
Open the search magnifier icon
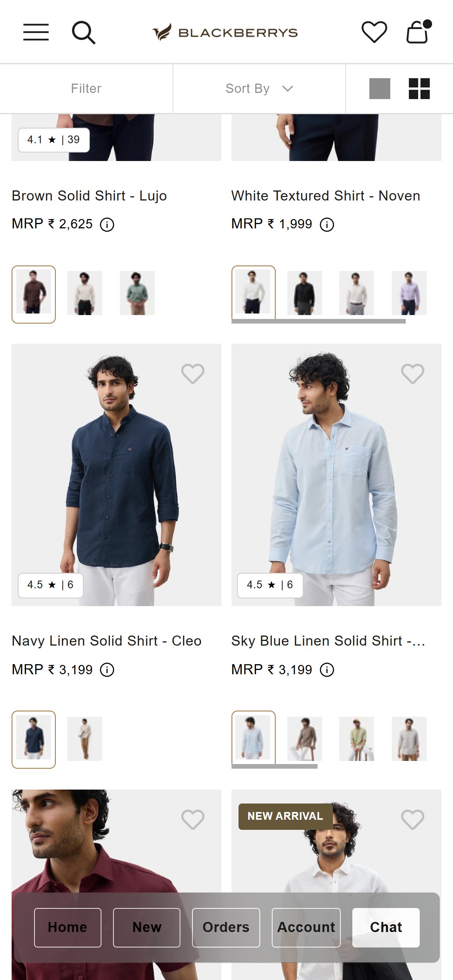[x=84, y=33]
